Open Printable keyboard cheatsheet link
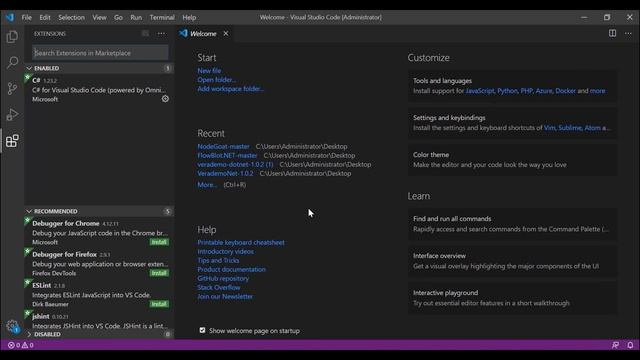This screenshot has height=360, width=640. click(241, 242)
